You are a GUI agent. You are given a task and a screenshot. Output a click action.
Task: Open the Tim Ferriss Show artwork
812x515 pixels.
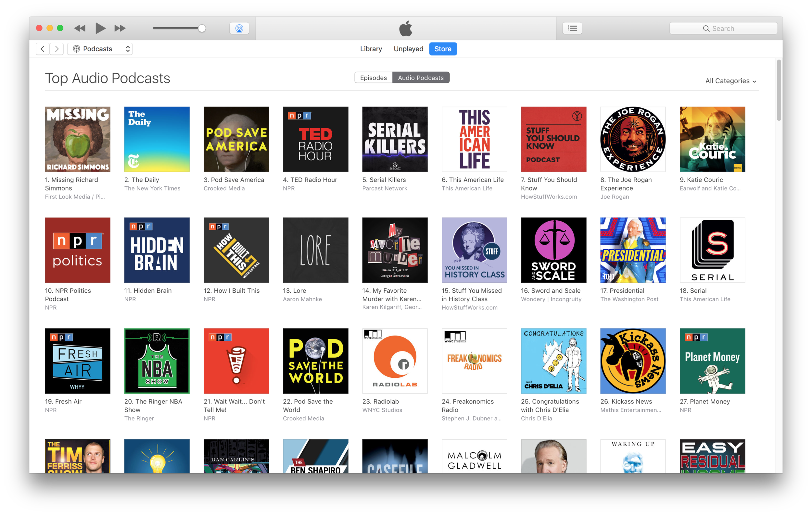tap(78, 456)
